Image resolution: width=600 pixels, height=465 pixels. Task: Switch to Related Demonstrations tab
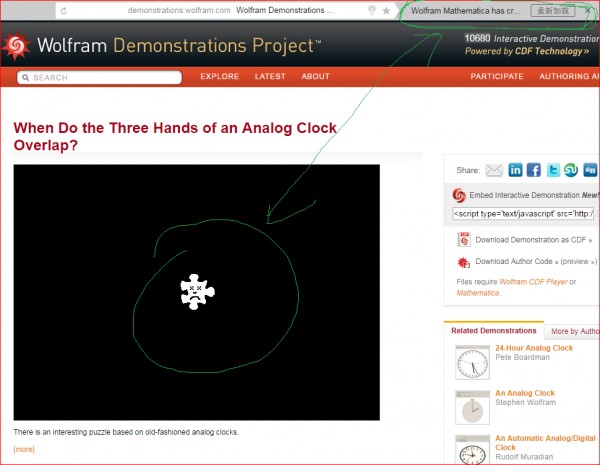click(494, 331)
